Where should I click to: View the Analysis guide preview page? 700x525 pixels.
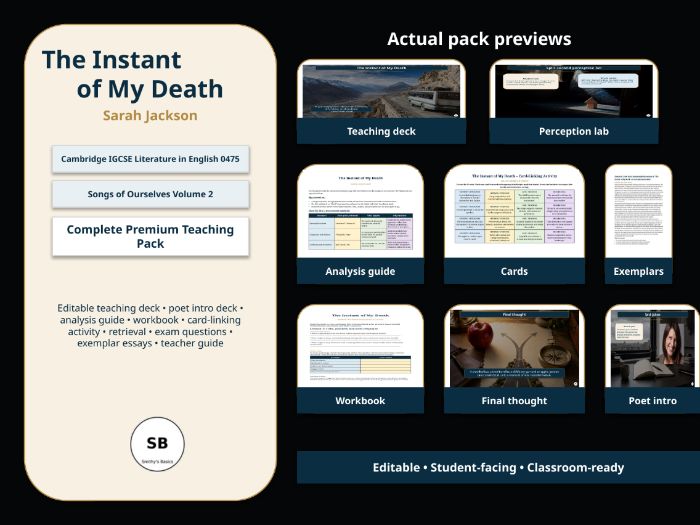pyautogui.click(x=360, y=212)
